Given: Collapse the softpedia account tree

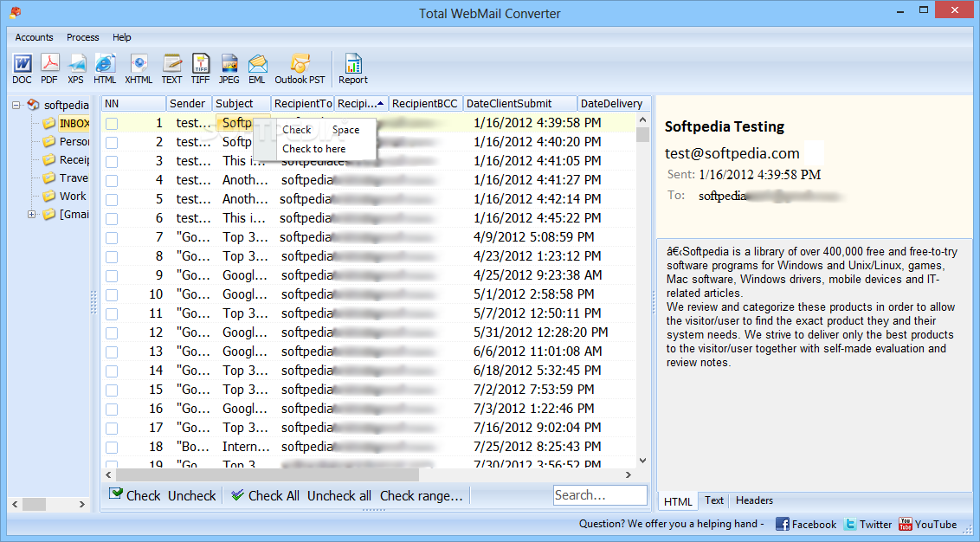Looking at the screenshot, I should click(16, 105).
